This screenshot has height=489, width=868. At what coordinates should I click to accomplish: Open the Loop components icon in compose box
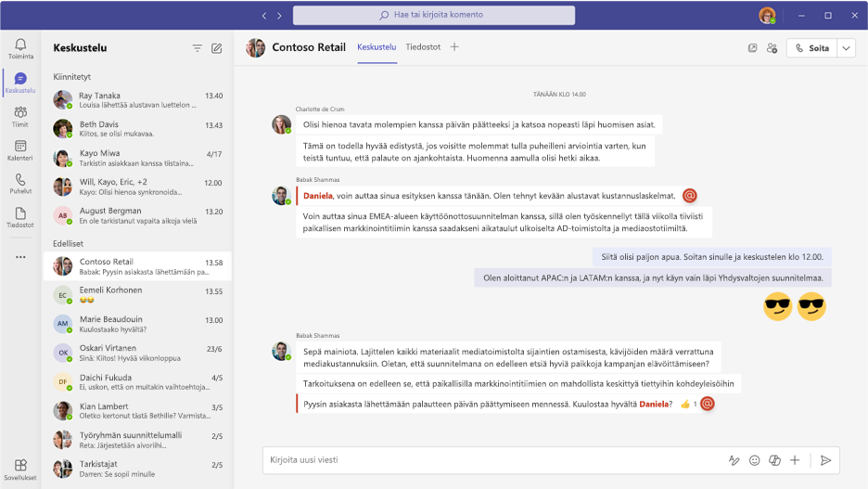774,460
